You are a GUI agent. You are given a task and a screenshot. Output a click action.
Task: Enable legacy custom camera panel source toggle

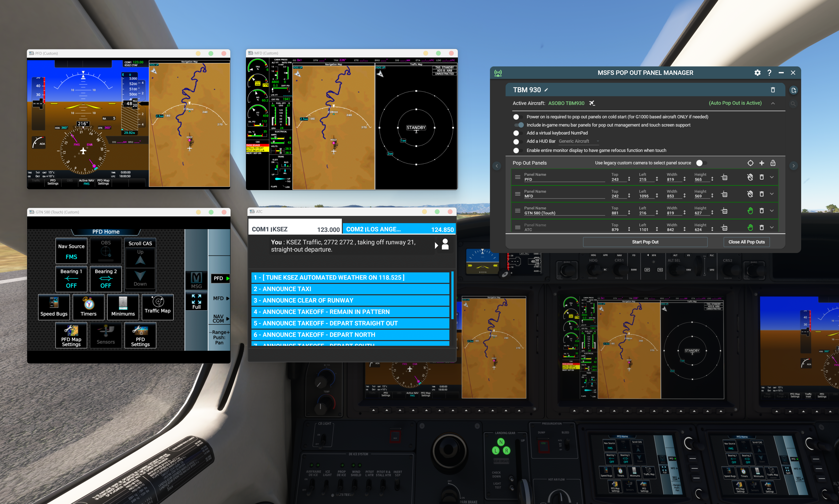point(701,163)
